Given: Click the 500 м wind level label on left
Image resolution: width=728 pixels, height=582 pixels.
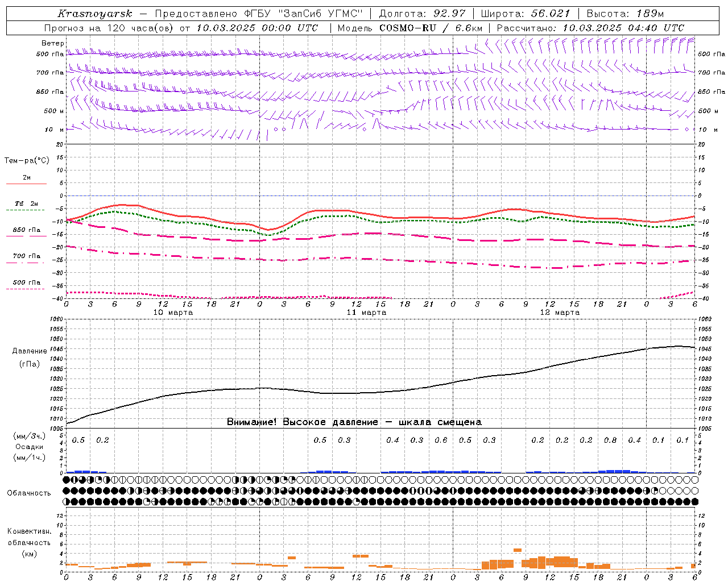Looking at the screenshot, I should pos(54,111).
